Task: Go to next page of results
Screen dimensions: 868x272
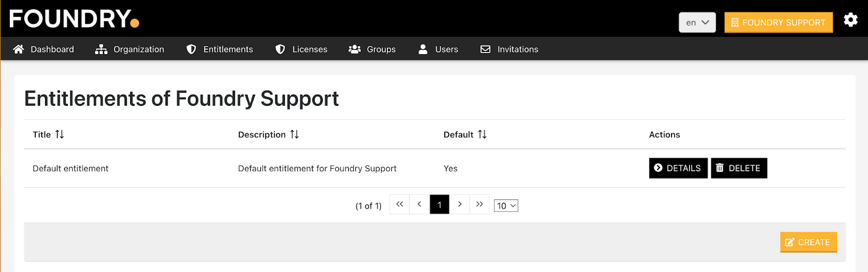Action: 459,204
